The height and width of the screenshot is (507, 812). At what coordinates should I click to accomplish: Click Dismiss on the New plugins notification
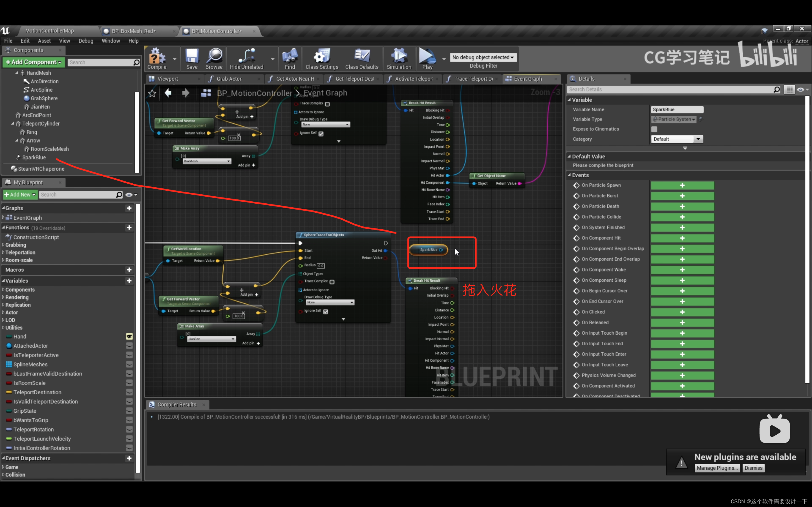(x=753, y=468)
